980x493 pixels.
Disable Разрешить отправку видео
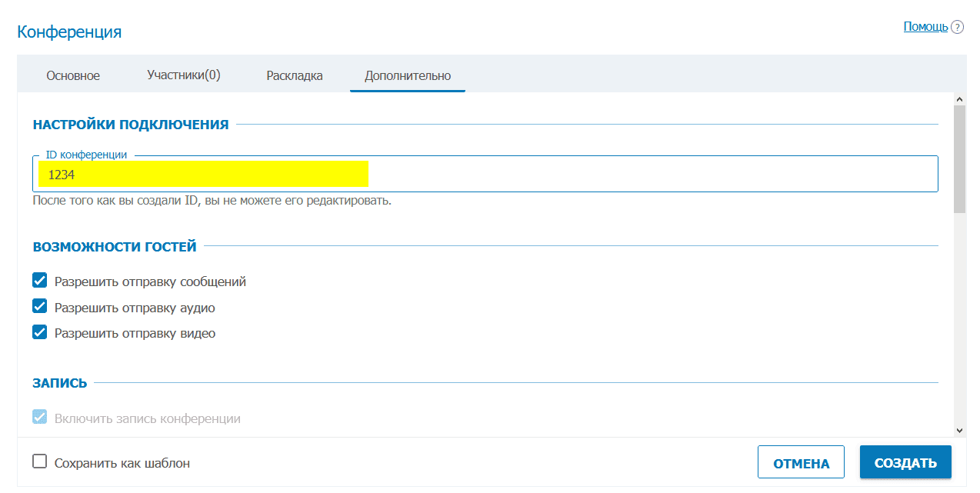coord(40,333)
